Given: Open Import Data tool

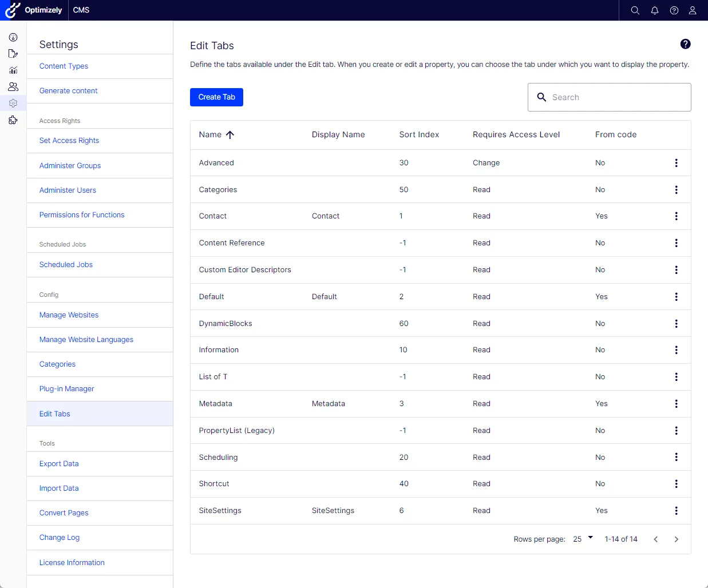Looking at the screenshot, I should [59, 488].
